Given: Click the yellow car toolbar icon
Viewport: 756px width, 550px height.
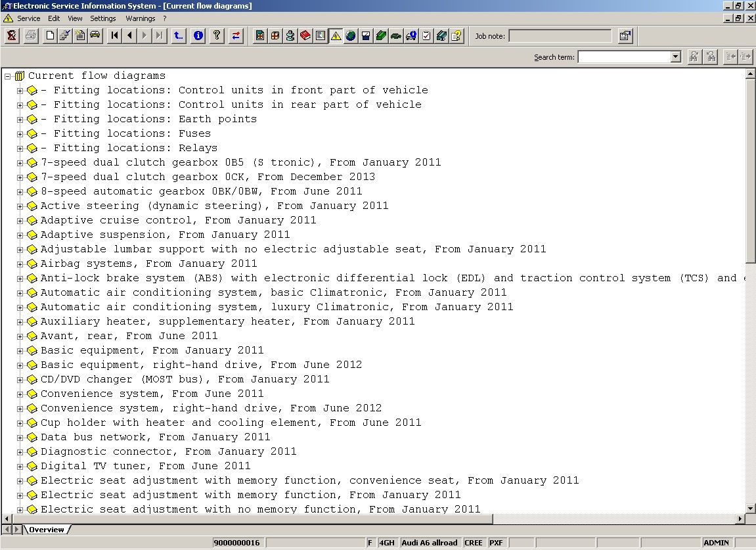Looking at the screenshot, I should [95, 35].
